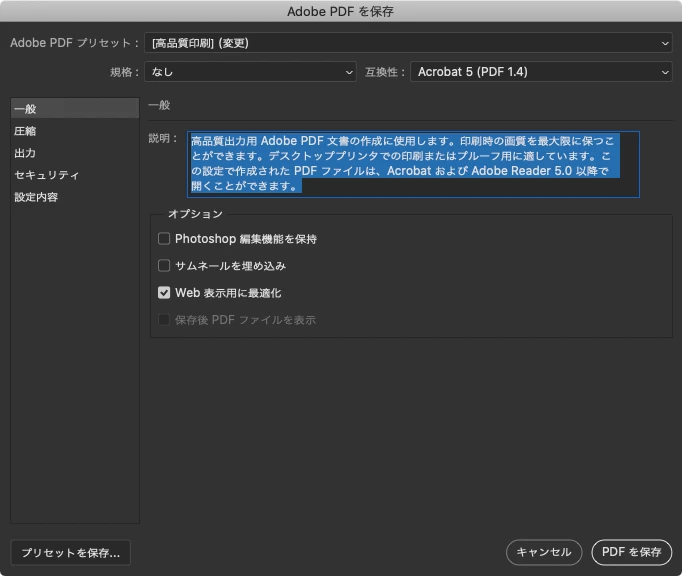Open the 互換性 Acrobat 5 dropdown
Image resolution: width=682 pixels, height=576 pixels.
tap(541, 72)
